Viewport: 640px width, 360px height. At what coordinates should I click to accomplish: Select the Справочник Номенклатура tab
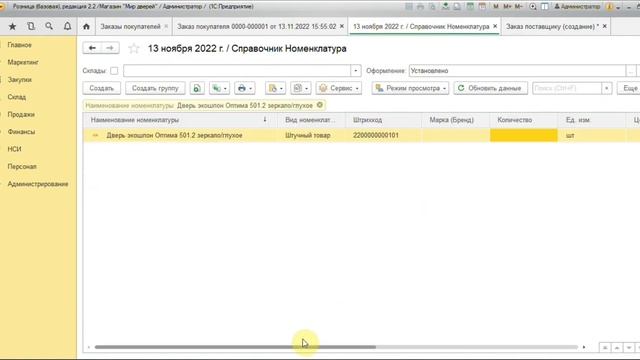[421, 27]
